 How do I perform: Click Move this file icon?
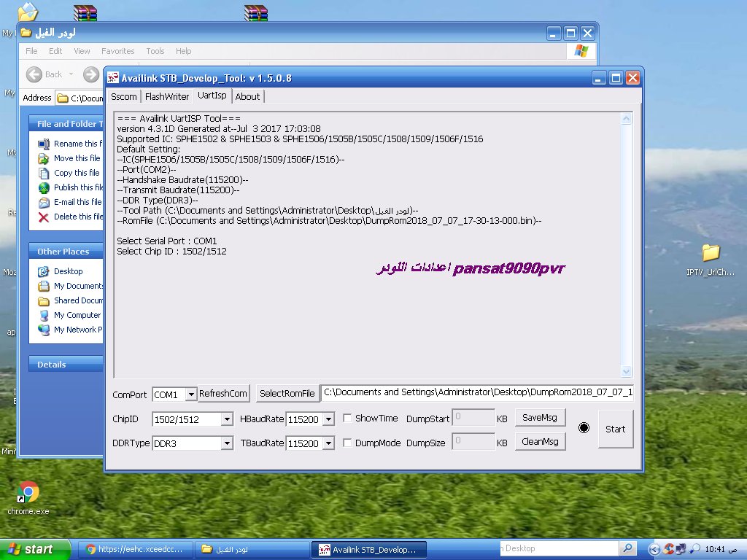pyautogui.click(x=44, y=158)
